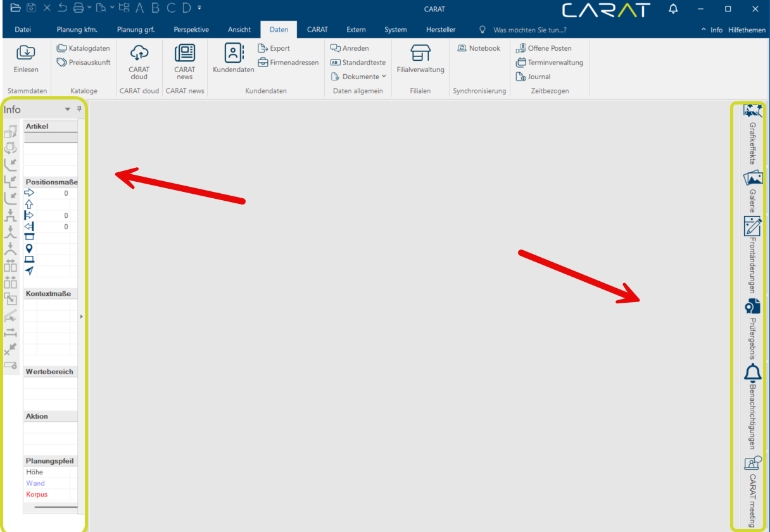The width and height of the screenshot is (770, 532).
Task: Open the Benachrichtigungen side panel
Action: pyautogui.click(x=752, y=407)
